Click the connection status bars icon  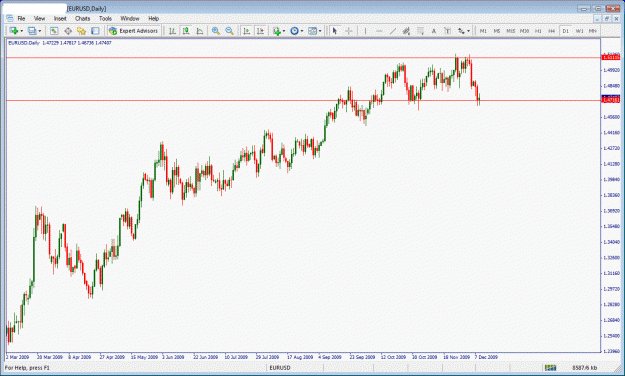point(550,368)
